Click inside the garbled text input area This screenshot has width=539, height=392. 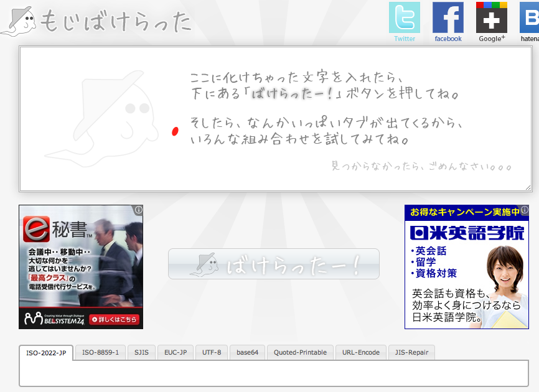(276, 119)
